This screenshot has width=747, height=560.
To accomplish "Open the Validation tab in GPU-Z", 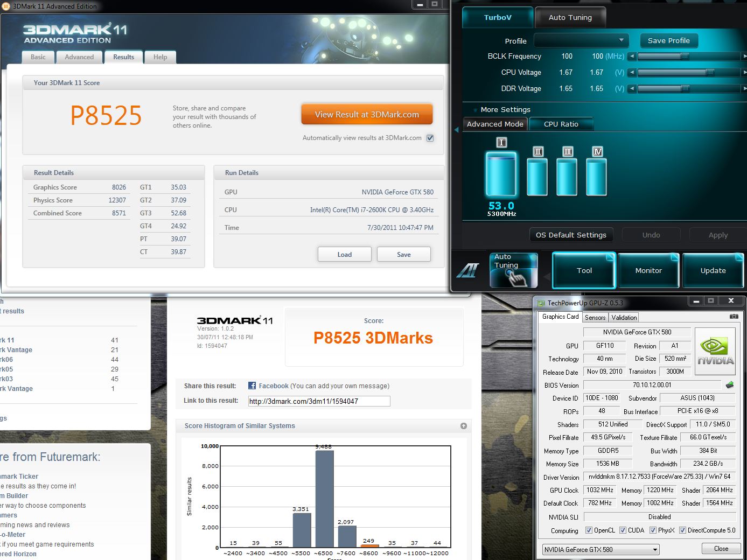I will click(624, 318).
